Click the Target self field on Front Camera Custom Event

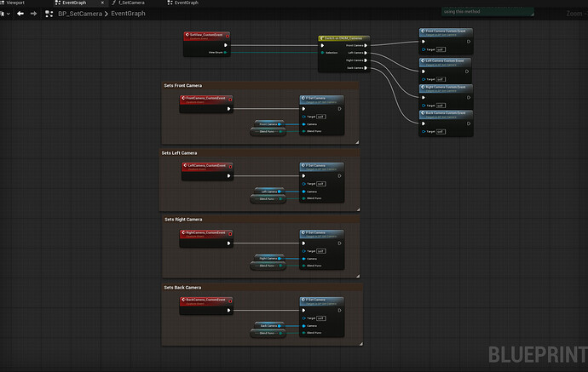441,49
